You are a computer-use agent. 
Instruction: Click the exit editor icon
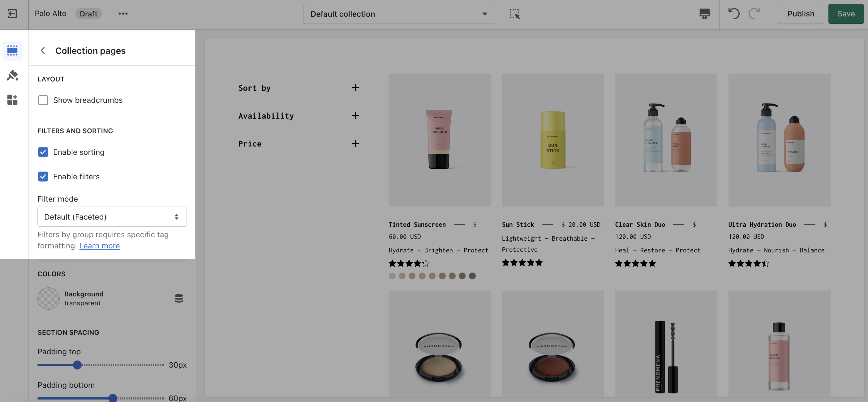tap(12, 14)
